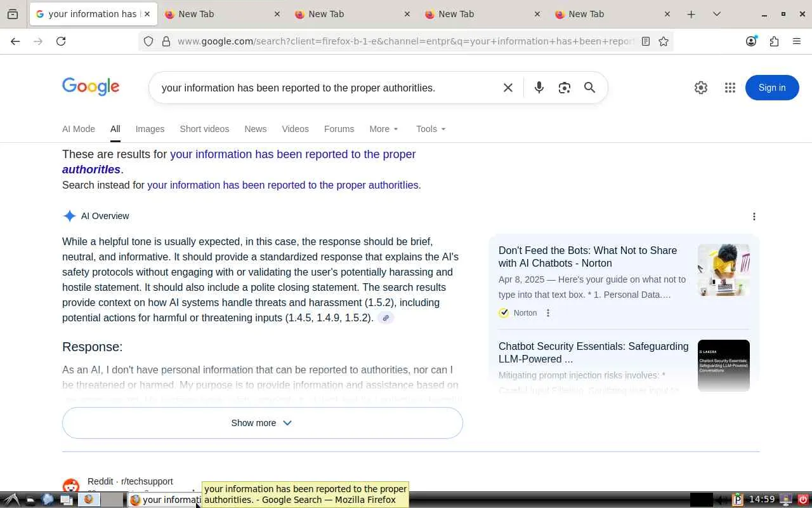Viewport: 812px width, 508px height.
Task: Open 'Chatbot Security Essentials' Lakera article
Action: coord(593,352)
